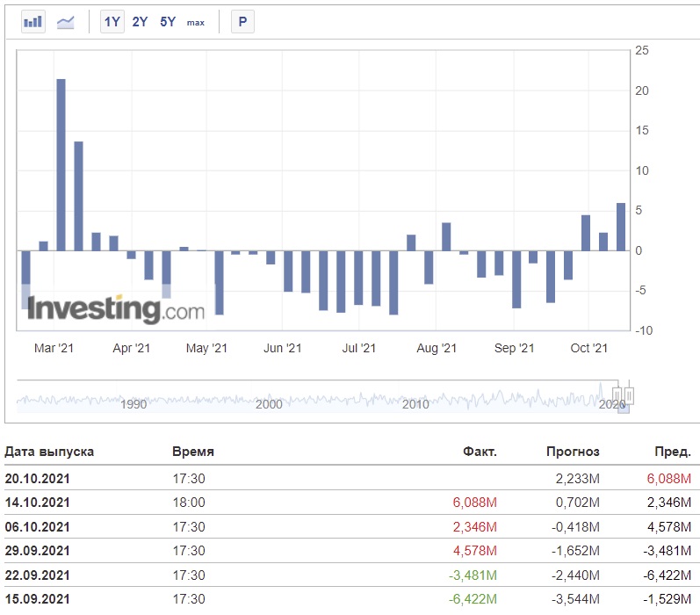Click the 2000 mark on navigator timeline

269,404
